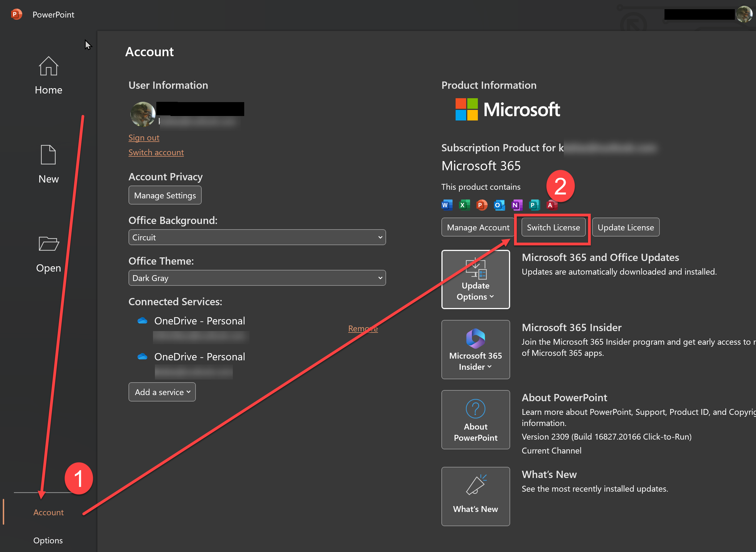This screenshot has height=552, width=756.
Task: Click the Account page heading text
Action: point(149,52)
